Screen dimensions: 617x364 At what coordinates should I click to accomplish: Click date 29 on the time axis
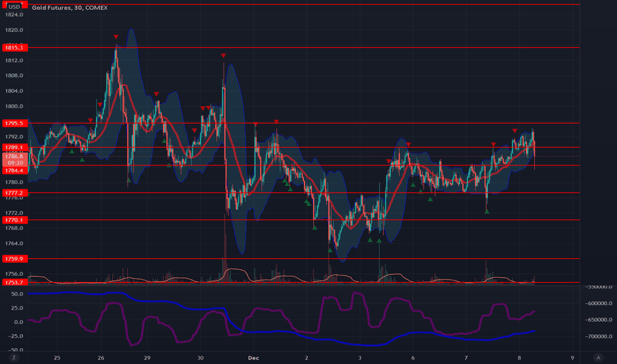click(147, 357)
